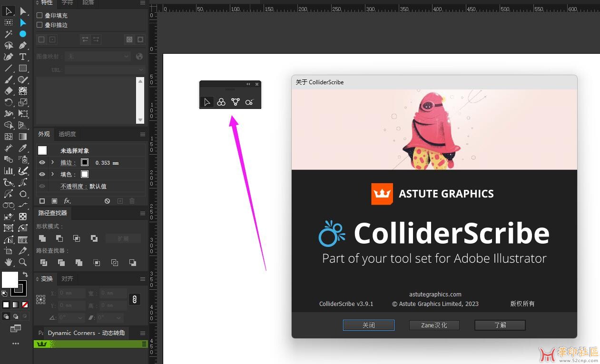Select the Eraser tool
600x364 pixels.
coord(9,91)
